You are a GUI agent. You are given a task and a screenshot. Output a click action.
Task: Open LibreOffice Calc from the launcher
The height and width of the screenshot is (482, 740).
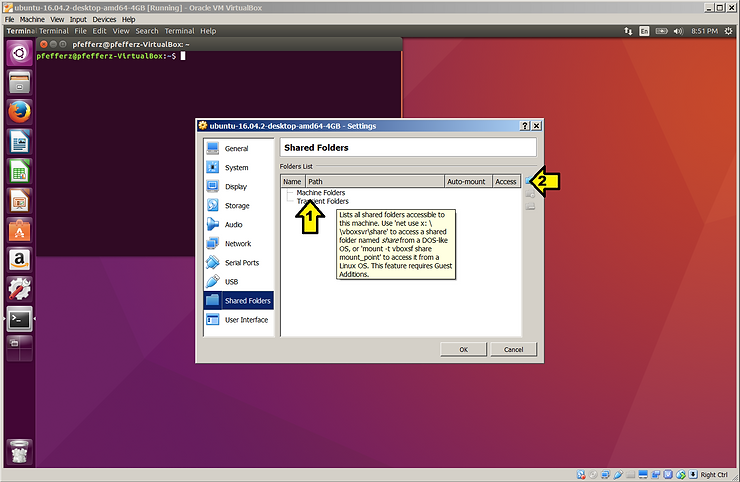click(19, 171)
